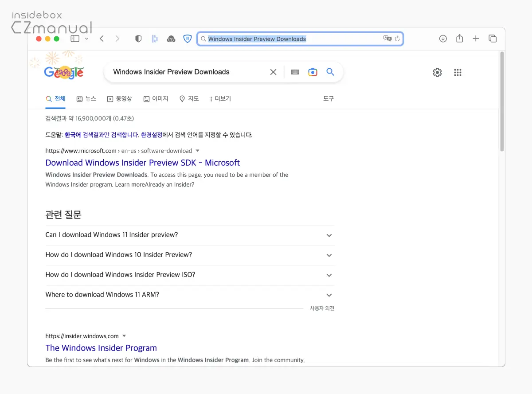Viewport: 532px width, 394px height.
Task: Switch to the 이미지 tab
Action: 156,98
